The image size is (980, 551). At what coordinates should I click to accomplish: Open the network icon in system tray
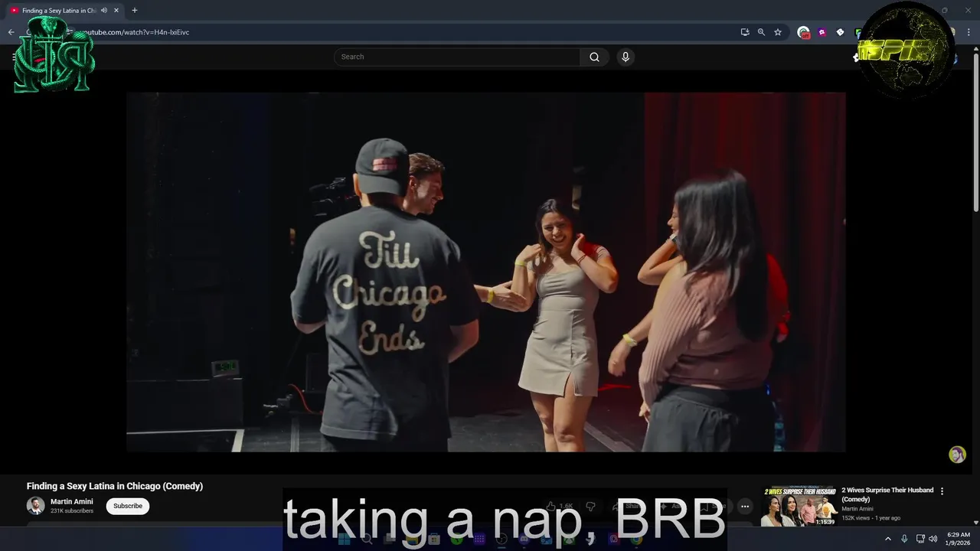pos(920,539)
